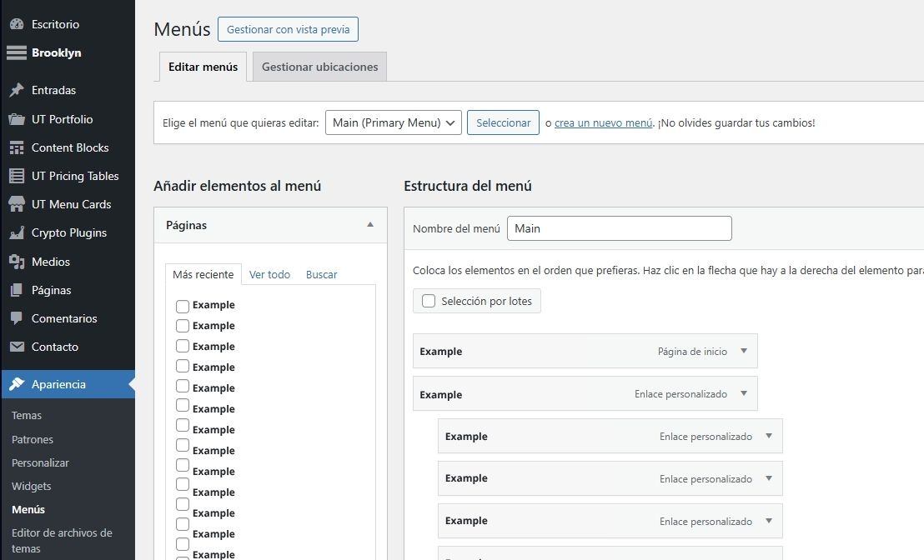Click the Gestionar con vista previa button
This screenshot has width=924, height=560.
click(x=288, y=29)
